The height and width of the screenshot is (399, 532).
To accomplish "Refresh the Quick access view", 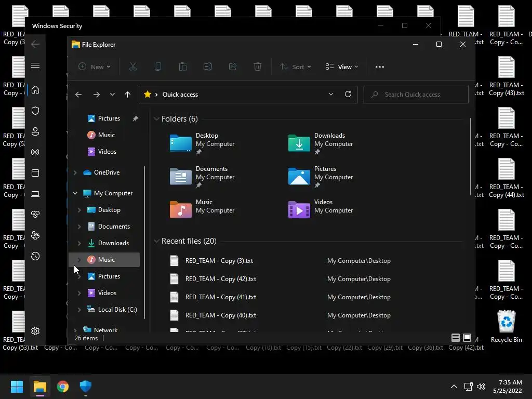I will 348,95.
